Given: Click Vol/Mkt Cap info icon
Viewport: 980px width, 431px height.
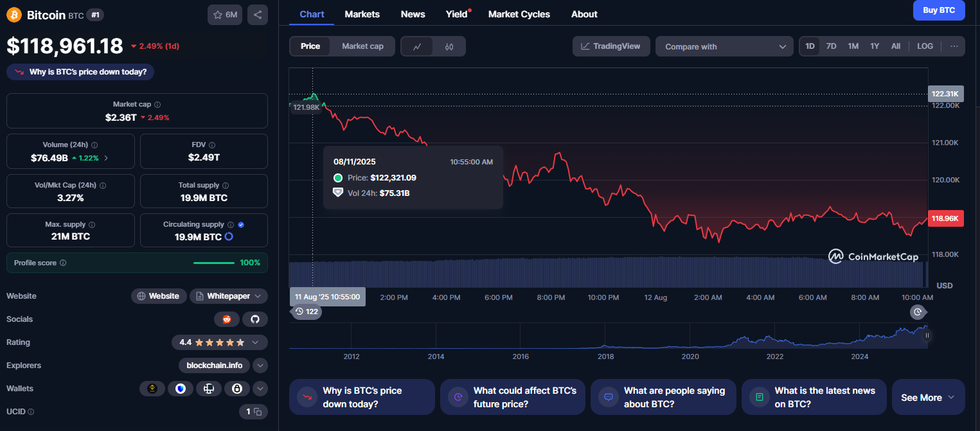Looking at the screenshot, I should (x=103, y=185).
